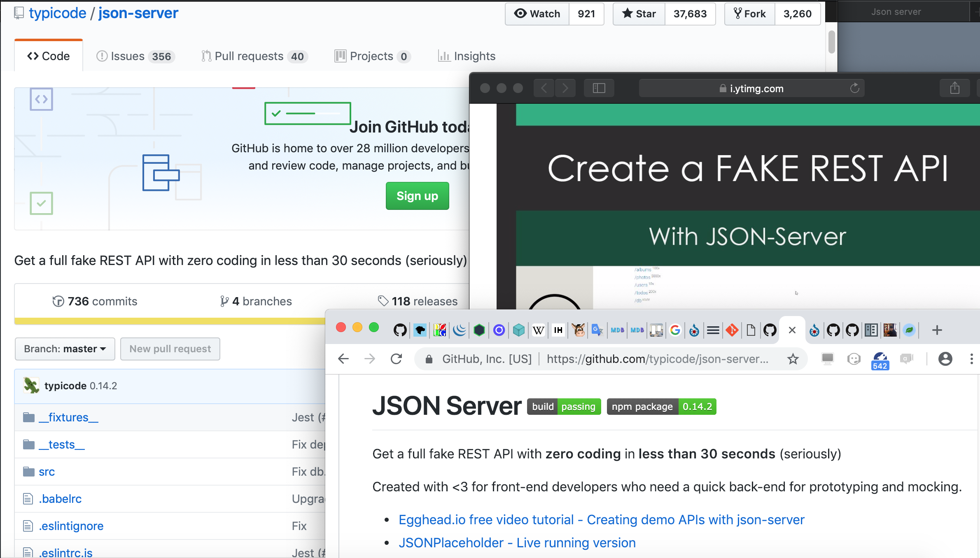The height and width of the screenshot is (558, 980).
Task: Bookmark this page with the star icon
Action: point(793,359)
